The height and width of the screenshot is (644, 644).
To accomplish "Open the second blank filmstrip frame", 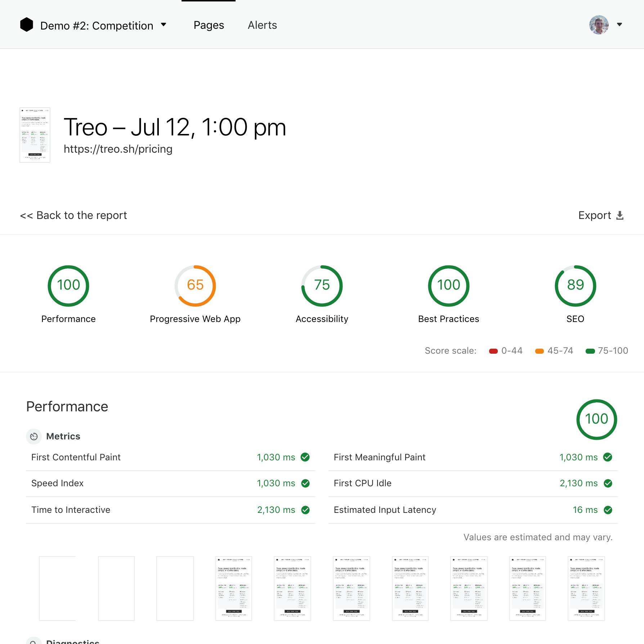I will (x=116, y=589).
